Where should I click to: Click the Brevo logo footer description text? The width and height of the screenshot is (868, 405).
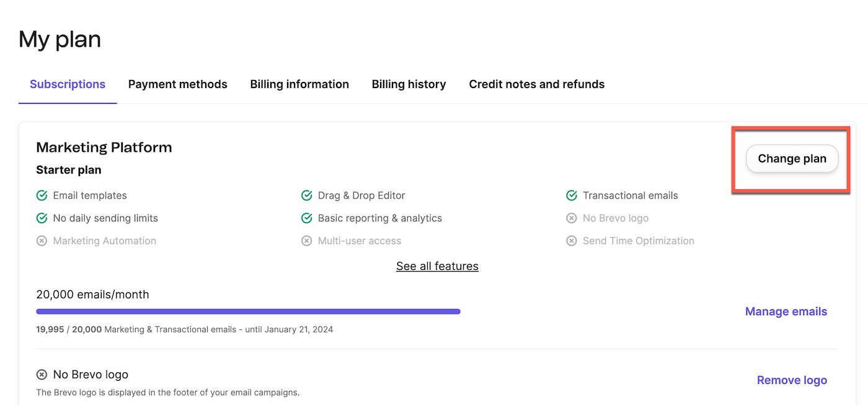click(168, 393)
